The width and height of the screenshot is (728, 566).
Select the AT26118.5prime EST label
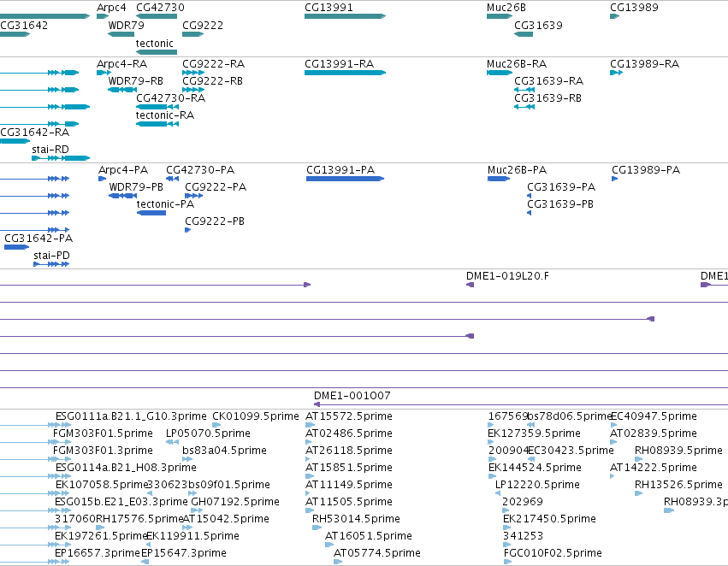[349, 451]
